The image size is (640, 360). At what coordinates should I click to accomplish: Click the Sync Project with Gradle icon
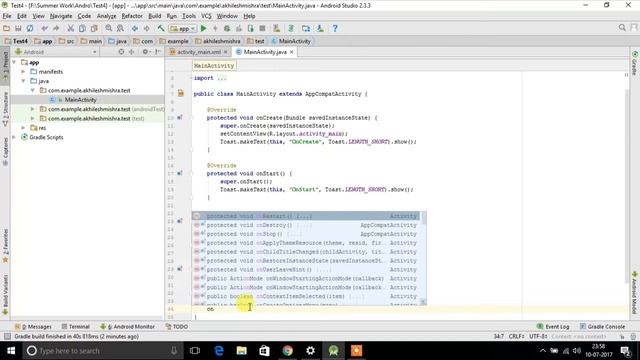pos(291,28)
